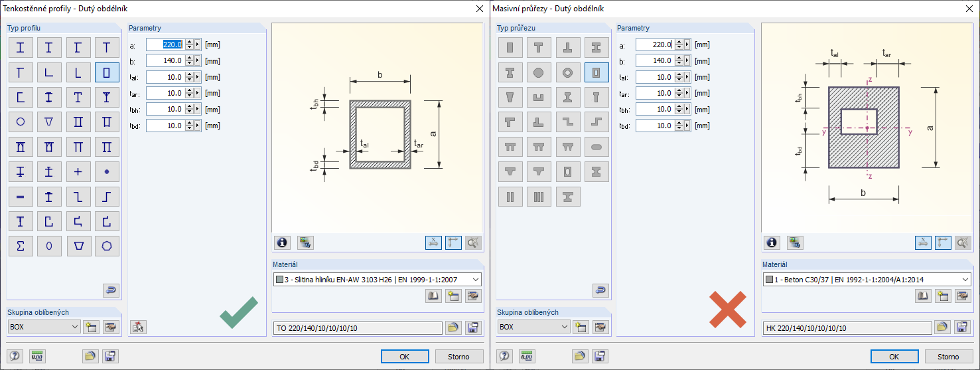Toggle axes display in Tenkostěnné profily preview
This screenshot has width=980, height=370.
point(453,242)
